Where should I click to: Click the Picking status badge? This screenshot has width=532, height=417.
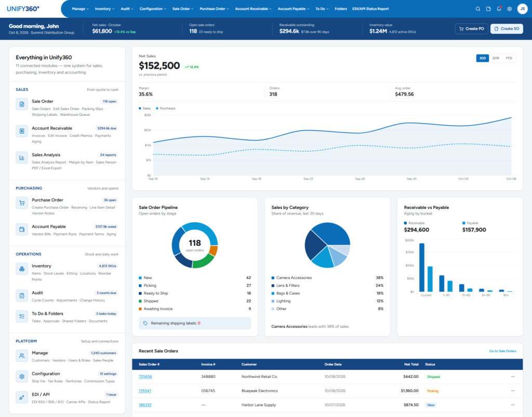coord(433,391)
